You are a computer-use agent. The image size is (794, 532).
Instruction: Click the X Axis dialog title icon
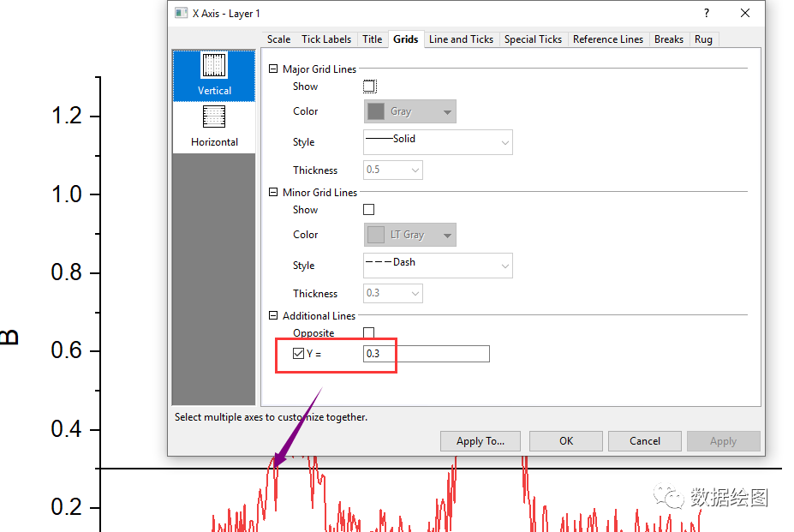[x=181, y=13]
